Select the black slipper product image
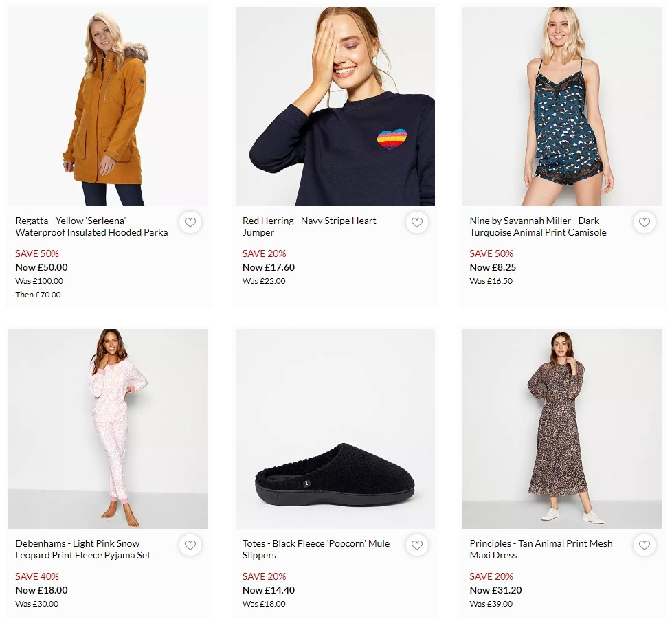 tap(335, 429)
